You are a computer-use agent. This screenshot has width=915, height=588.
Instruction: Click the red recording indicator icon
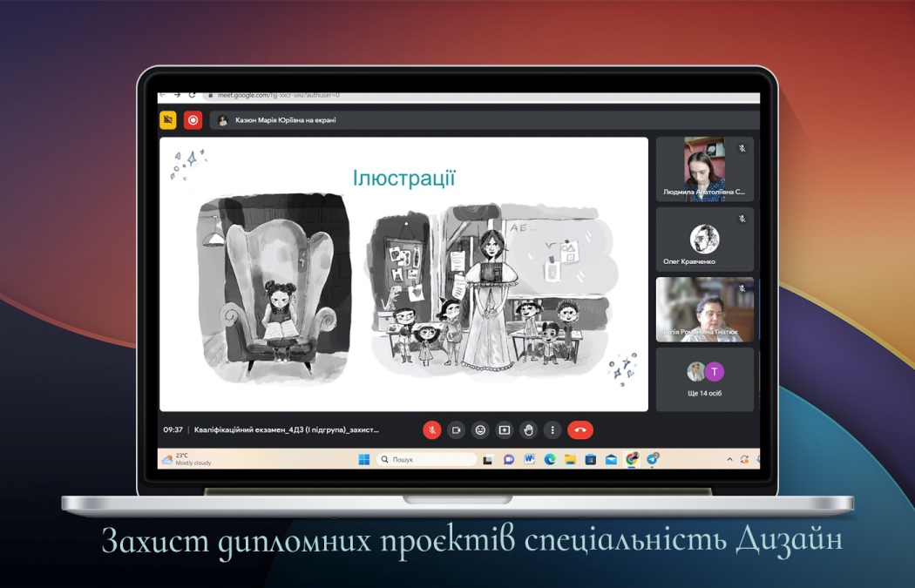coord(193,120)
